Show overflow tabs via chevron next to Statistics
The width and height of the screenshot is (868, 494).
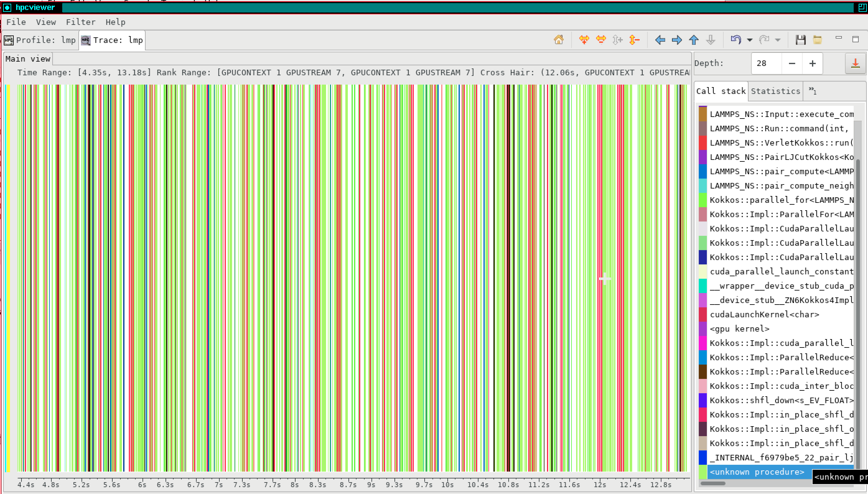[813, 91]
